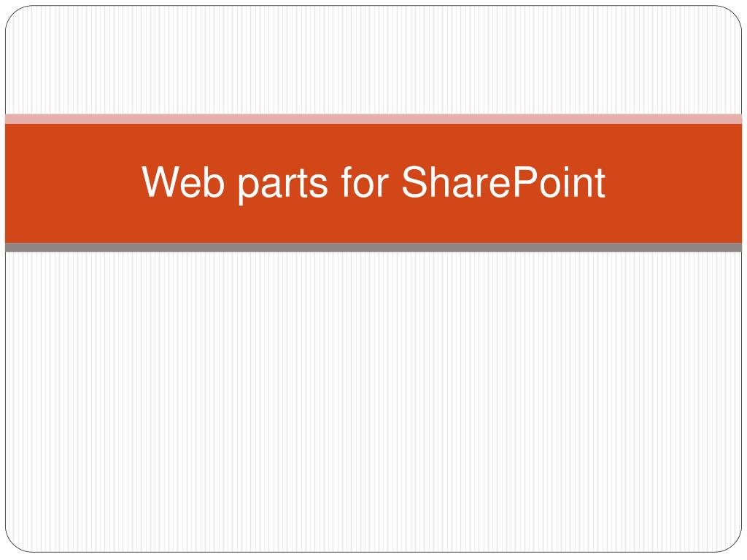Click the slide's top-right rounded corner border

point(735,13)
